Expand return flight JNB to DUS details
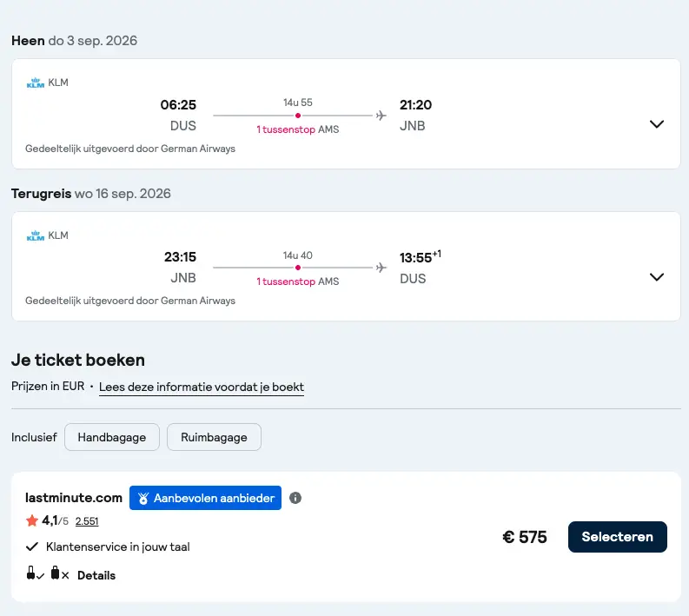Image resolution: width=689 pixels, height=616 pixels. tap(657, 277)
